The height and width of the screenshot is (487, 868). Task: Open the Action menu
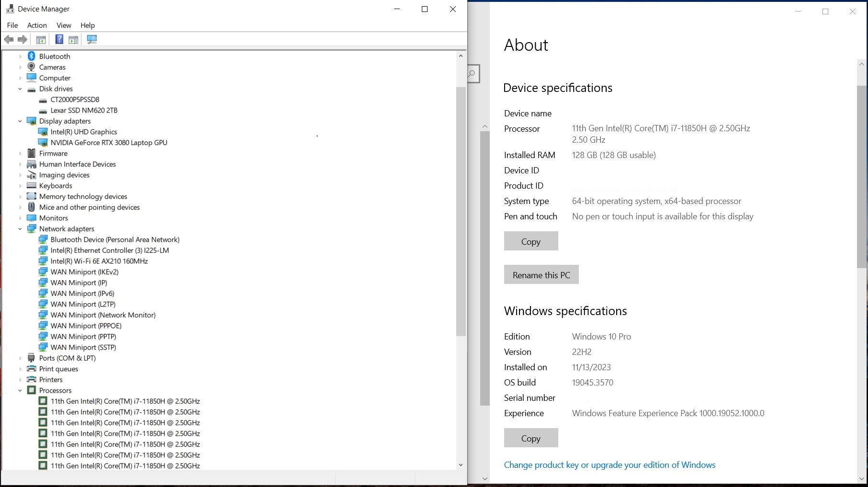37,25
